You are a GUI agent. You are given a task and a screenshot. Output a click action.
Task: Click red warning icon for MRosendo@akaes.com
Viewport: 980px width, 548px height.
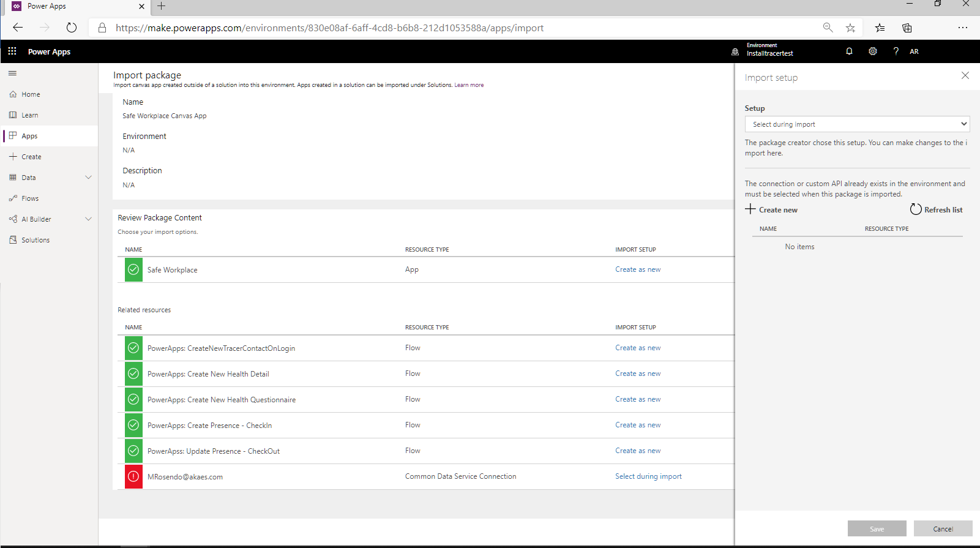[x=133, y=477]
